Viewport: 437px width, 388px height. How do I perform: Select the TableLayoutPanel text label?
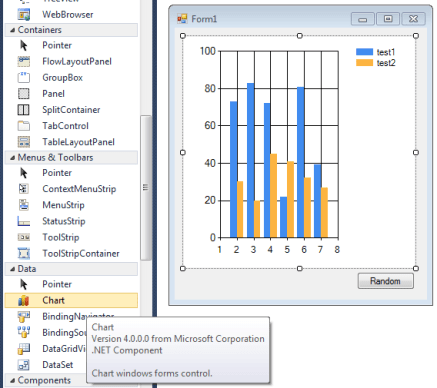click(78, 142)
